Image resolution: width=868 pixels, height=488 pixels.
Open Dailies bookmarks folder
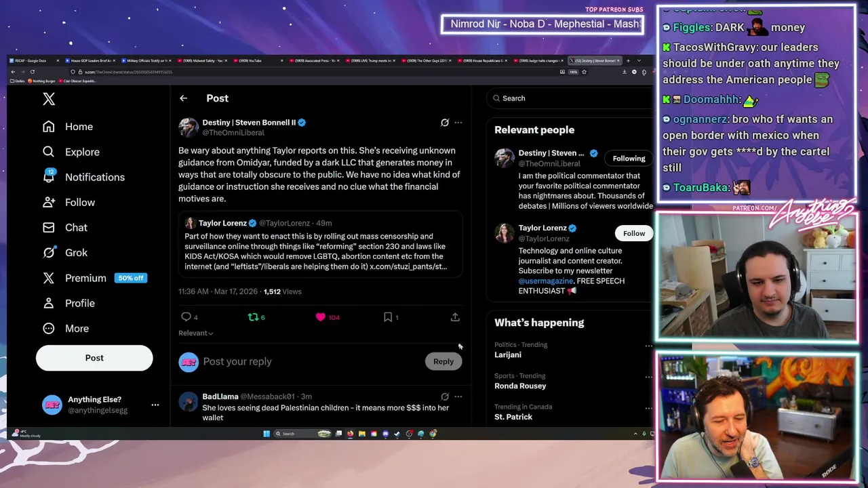tap(17, 81)
